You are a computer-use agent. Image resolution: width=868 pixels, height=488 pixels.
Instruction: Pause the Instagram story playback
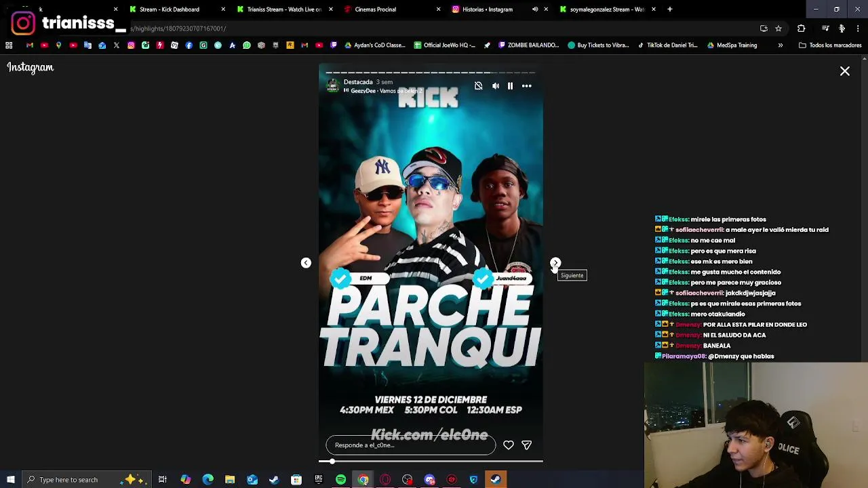[x=510, y=86]
